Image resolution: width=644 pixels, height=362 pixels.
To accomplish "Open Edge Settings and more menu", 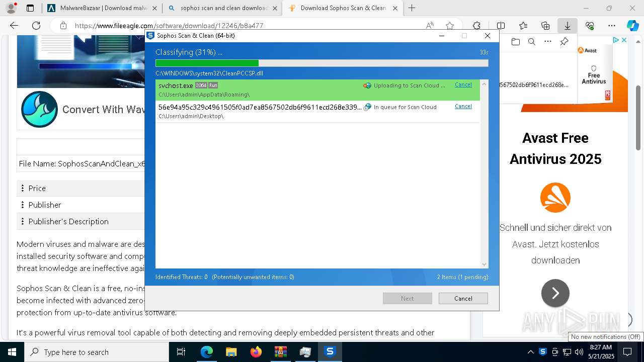I will click(x=611, y=26).
